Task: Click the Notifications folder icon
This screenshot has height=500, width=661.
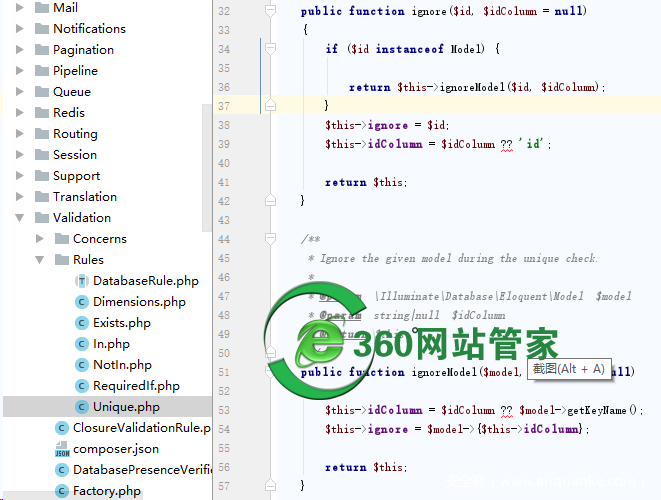Action: tap(42, 29)
